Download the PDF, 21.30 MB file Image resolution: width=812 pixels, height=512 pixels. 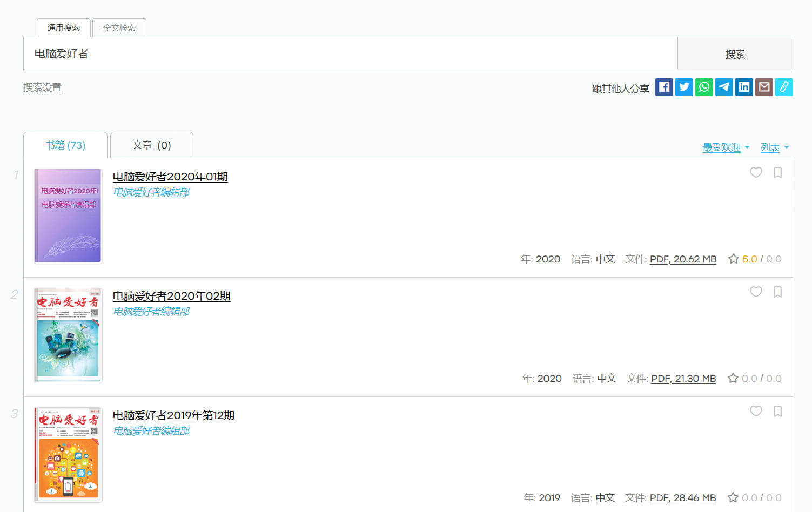683,378
